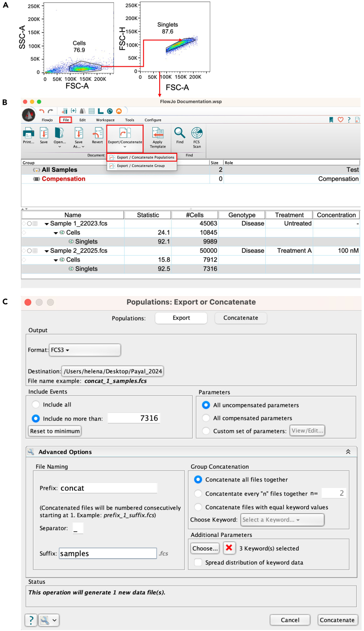This screenshot has height=631, width=364.
Task: Click the magnifier icon beside Advanced Options
Action: [x=30, y=452]
